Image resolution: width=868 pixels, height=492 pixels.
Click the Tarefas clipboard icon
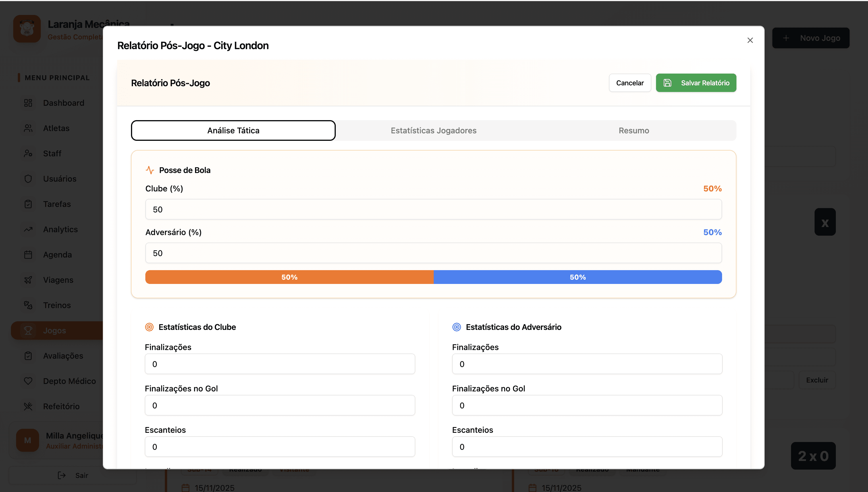(x=28, y=204)
